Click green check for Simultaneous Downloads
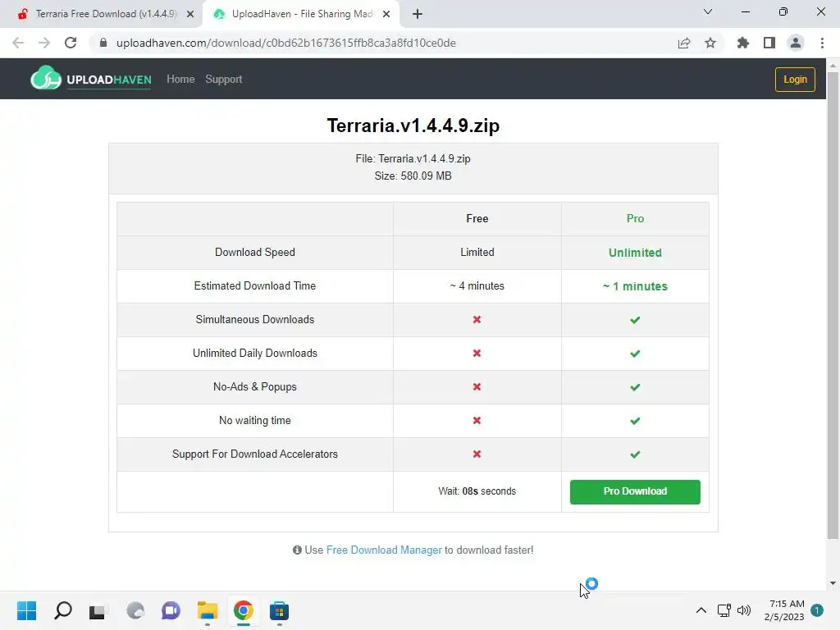840x630 pixels. click(x=635, y=320)
